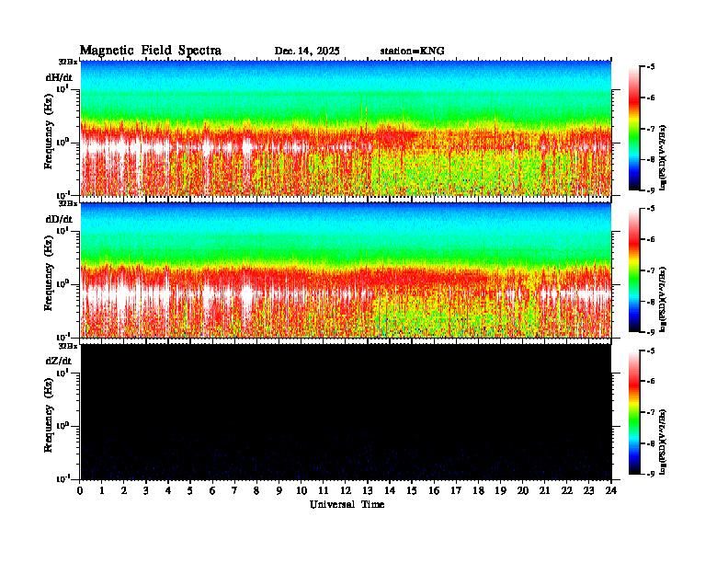Click the "6" hour tick label

pos(212,490)
